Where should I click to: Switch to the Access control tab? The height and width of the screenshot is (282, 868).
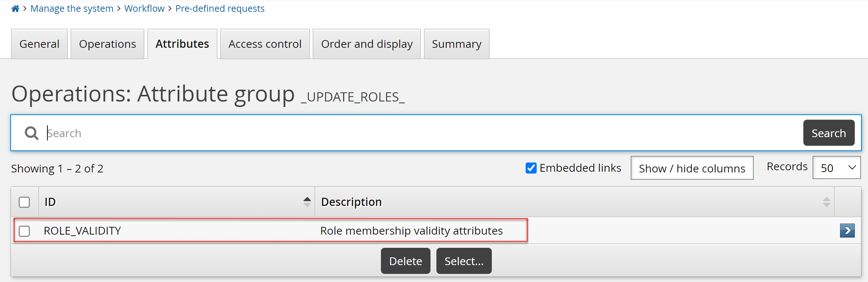click(x=264, y=44)
